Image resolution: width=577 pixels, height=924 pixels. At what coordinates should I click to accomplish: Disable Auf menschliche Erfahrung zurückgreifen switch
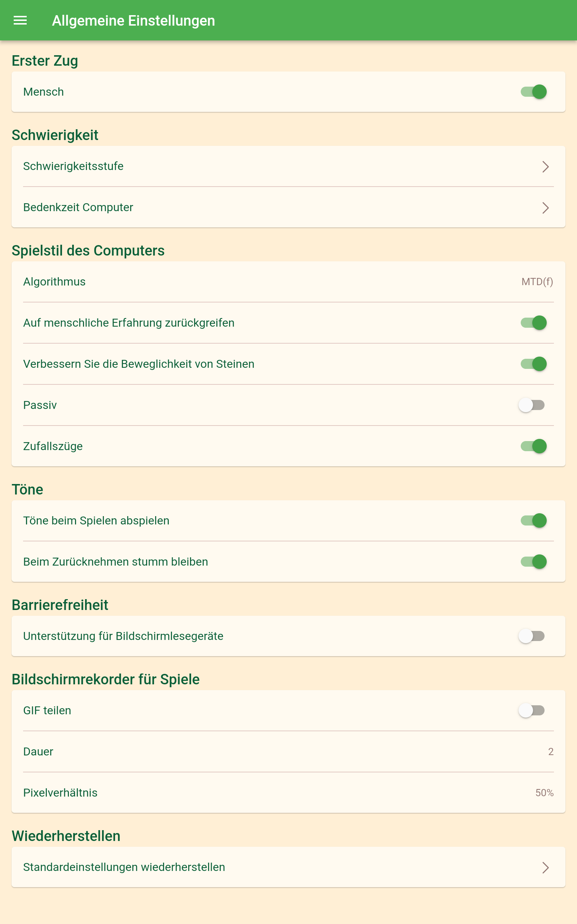tap(533, 323)
